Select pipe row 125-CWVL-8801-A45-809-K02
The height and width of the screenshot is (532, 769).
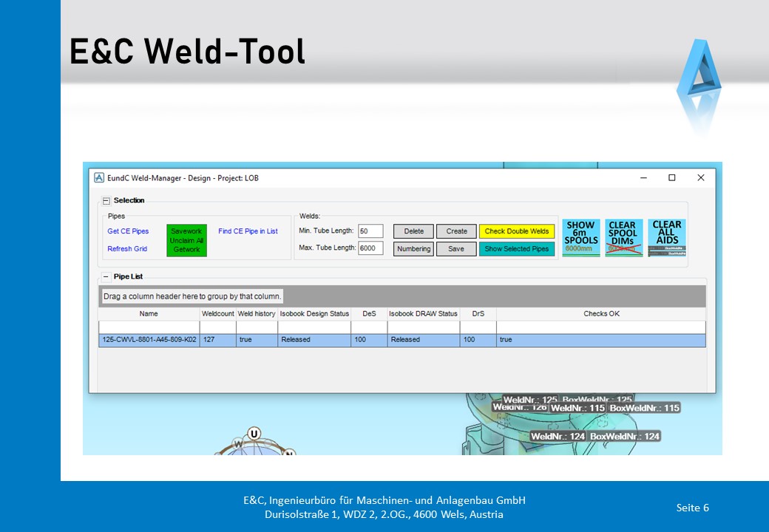point(149,340)
